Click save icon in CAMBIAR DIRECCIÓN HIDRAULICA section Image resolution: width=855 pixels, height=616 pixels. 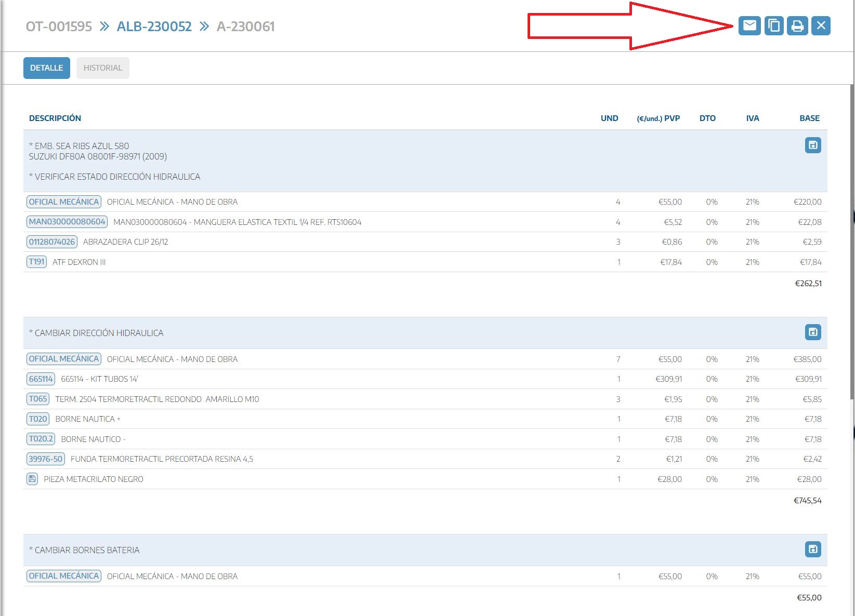812,332
